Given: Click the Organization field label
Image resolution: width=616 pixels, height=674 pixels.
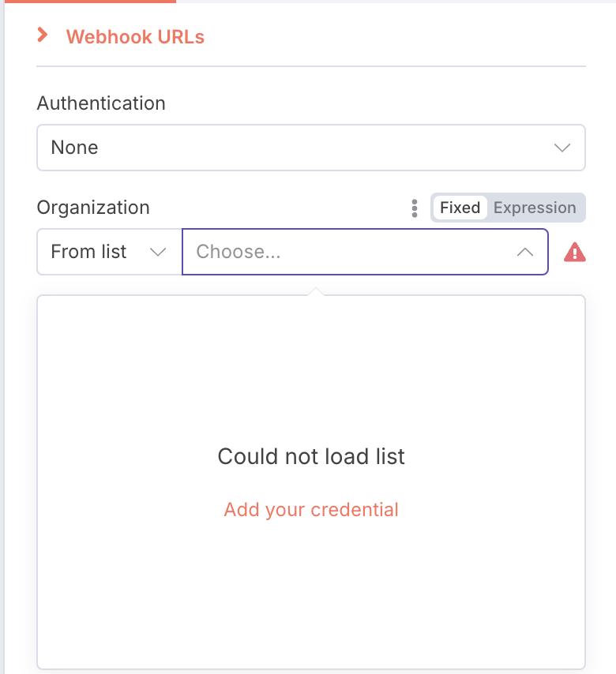Looking at the screenshot, I should 93,208.
